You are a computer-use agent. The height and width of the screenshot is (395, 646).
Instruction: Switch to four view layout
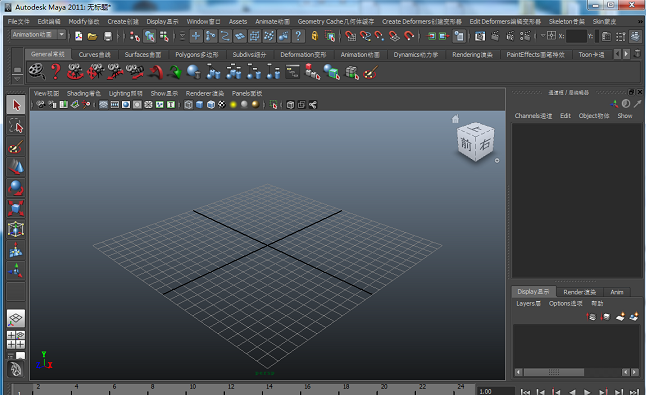click(x=16, y=340)
